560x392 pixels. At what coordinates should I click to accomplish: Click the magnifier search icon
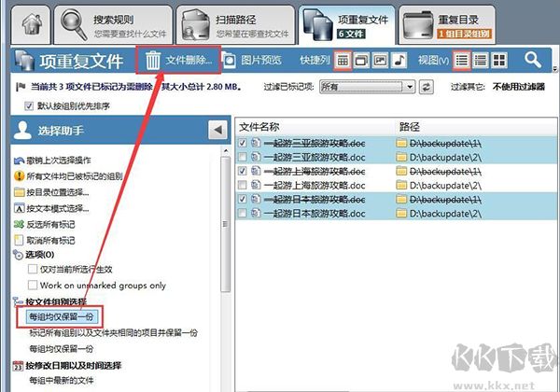pyautogui.click(x=533, y=60)
